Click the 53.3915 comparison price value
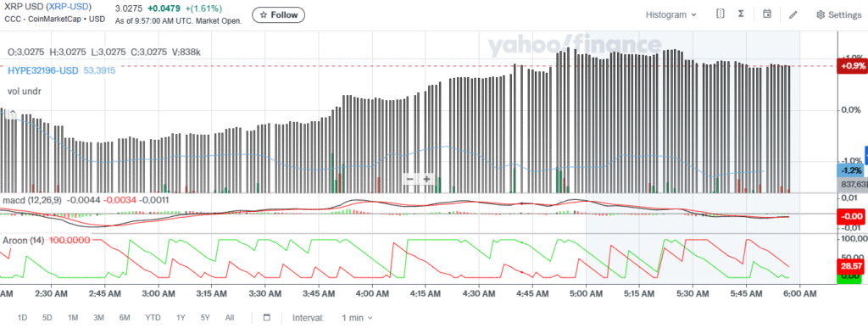The image size is (868, 328). [99, 70]
